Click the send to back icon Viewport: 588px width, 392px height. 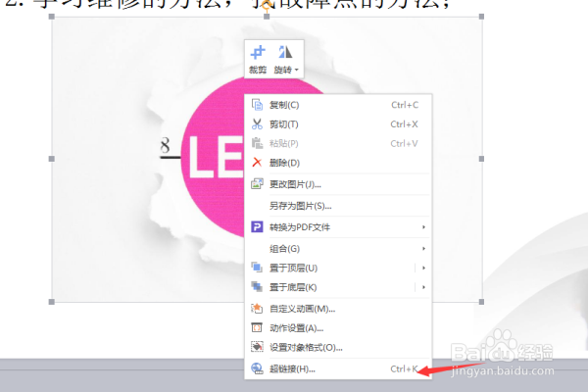tap(257, 287)
